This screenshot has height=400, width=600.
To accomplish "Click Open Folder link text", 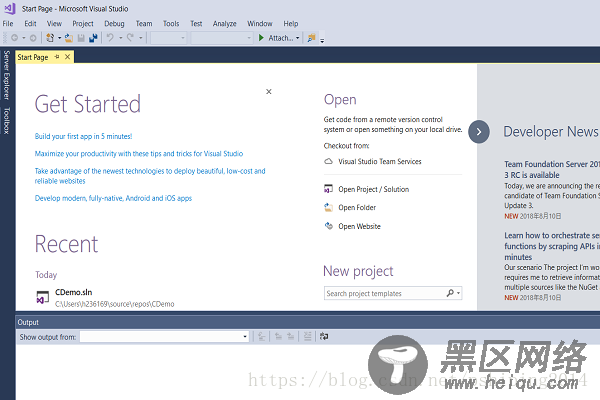I will pyautogui.click(x=357, y=207).
